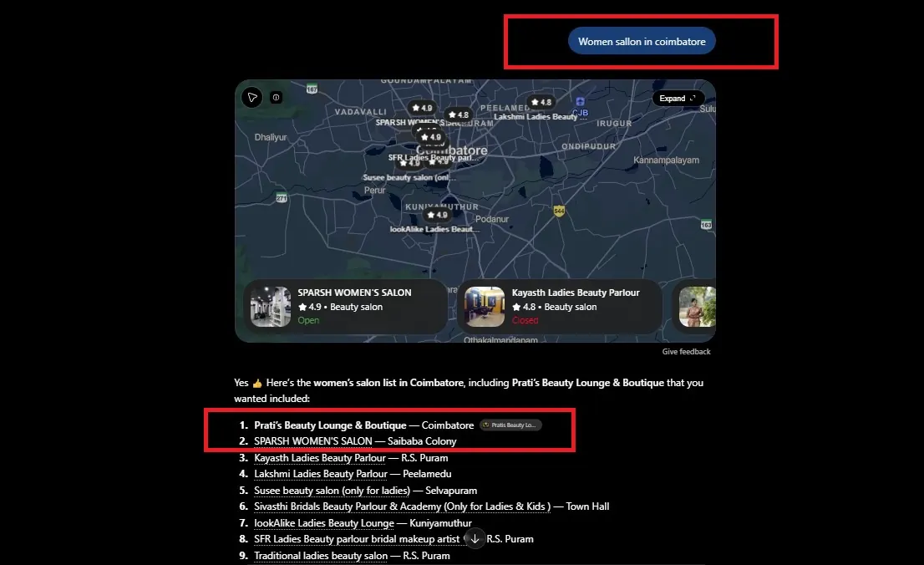This screenshot has width=924, height=565.
Task: Click the Give feedback link below map
Action: tap(686, 352)
